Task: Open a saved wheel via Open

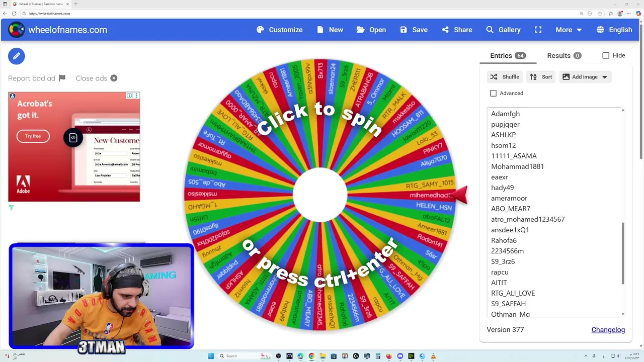Action: (371, 30)
